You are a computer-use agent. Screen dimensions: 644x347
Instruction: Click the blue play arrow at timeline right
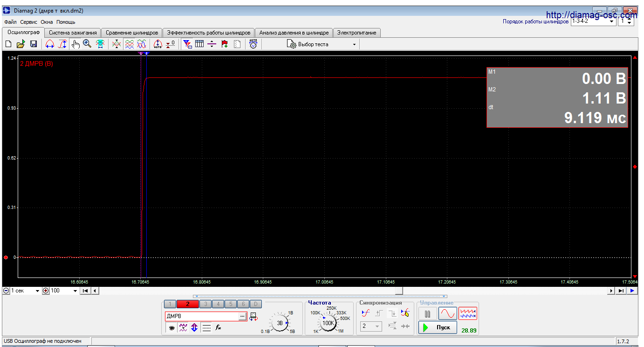(632, 291)
